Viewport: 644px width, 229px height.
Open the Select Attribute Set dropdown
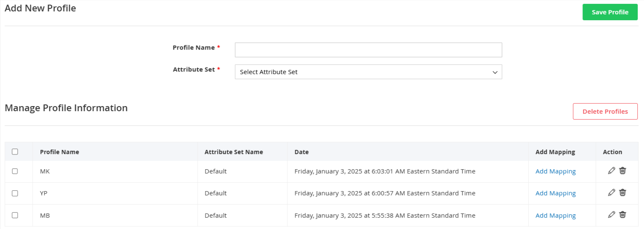click(368, 72)
